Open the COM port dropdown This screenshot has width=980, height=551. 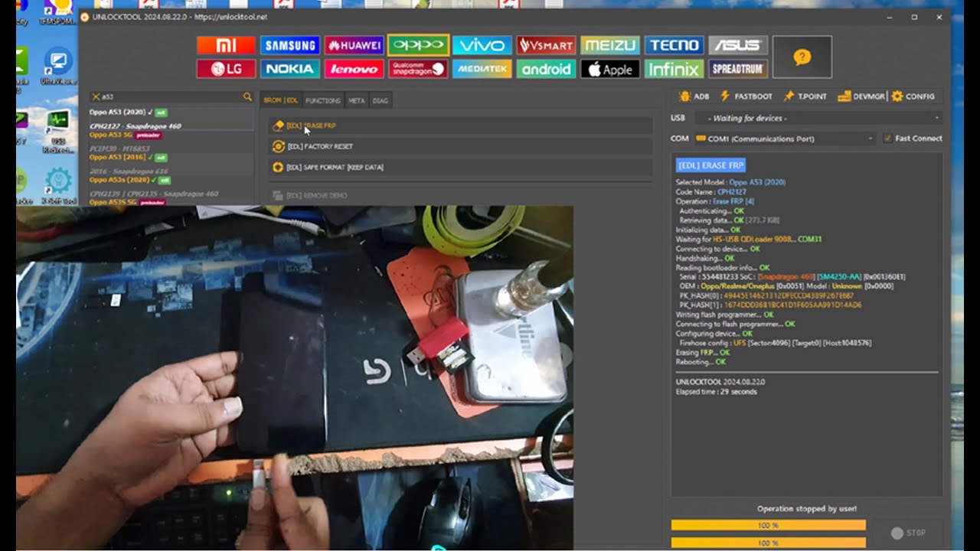pos(785,139)
